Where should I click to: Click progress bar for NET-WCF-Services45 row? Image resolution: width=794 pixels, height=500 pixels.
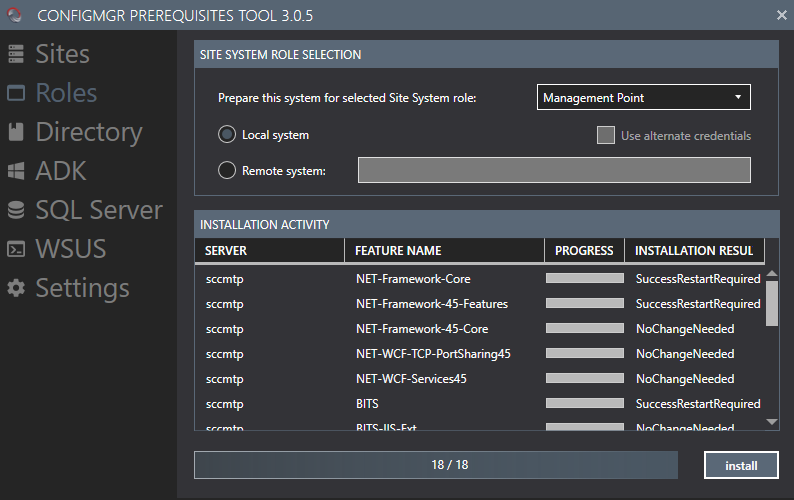(x=584, y=378)
